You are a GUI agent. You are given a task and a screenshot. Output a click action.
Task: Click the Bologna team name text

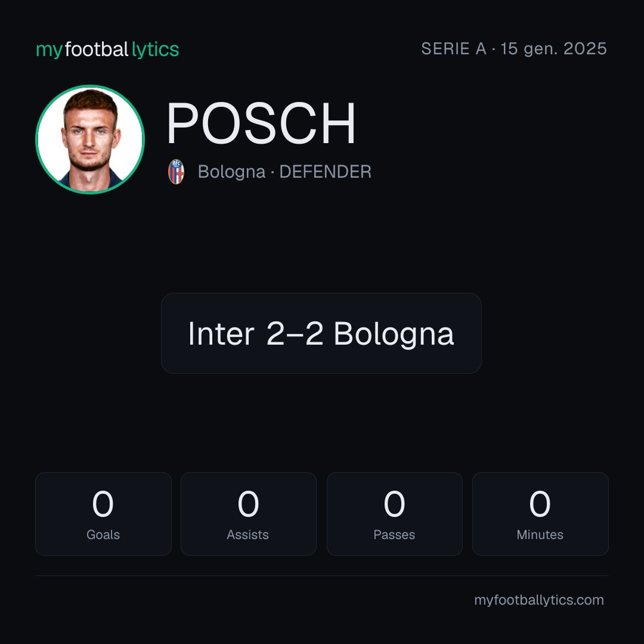(231, 172)
